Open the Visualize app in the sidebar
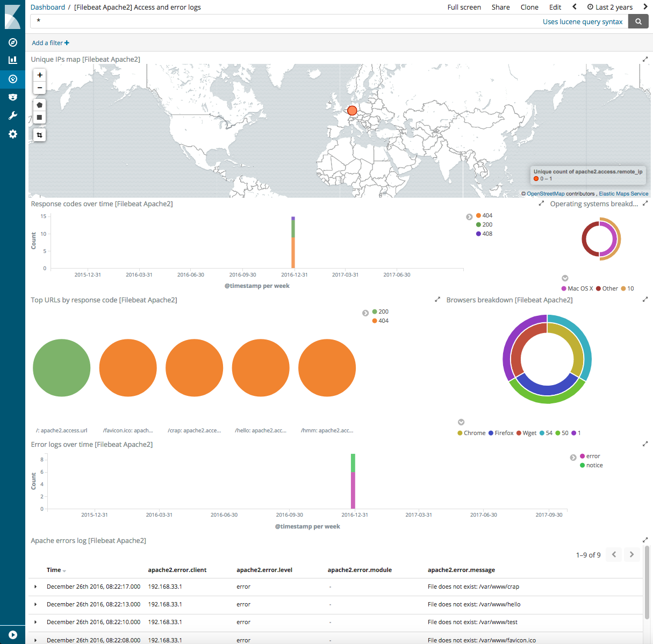The height and width of the screenshot is (644, 653). 12,60
